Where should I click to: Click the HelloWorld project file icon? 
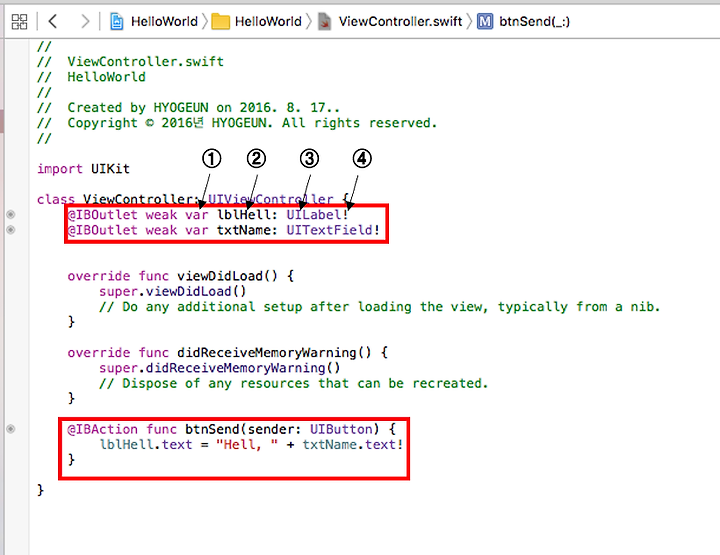[x=117, y=22]
